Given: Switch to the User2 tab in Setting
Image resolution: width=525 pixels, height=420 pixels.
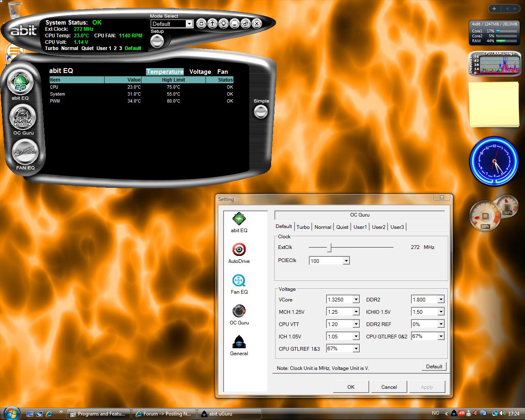Looking at the screenshot, I should pyautogui.click(x=379, y=227).
